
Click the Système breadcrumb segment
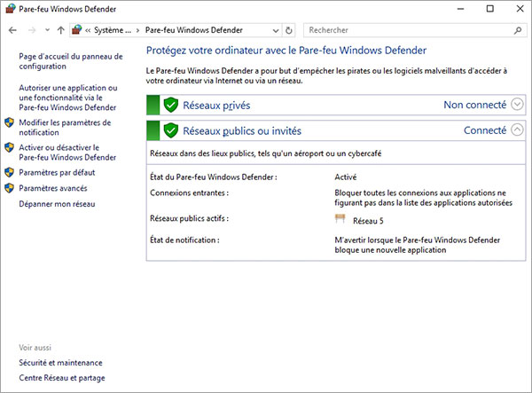click(113, 30)
